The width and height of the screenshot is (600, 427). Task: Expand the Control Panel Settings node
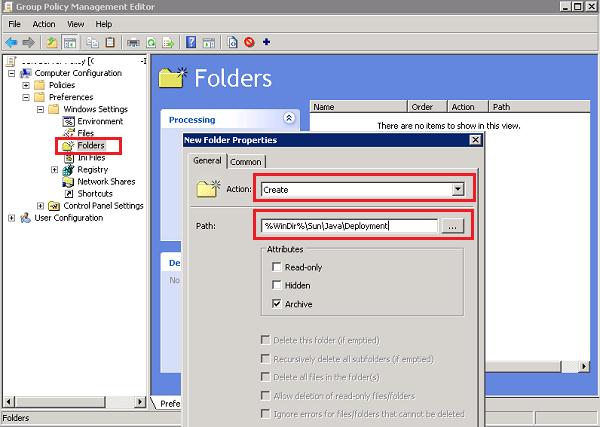pos(40,206)
